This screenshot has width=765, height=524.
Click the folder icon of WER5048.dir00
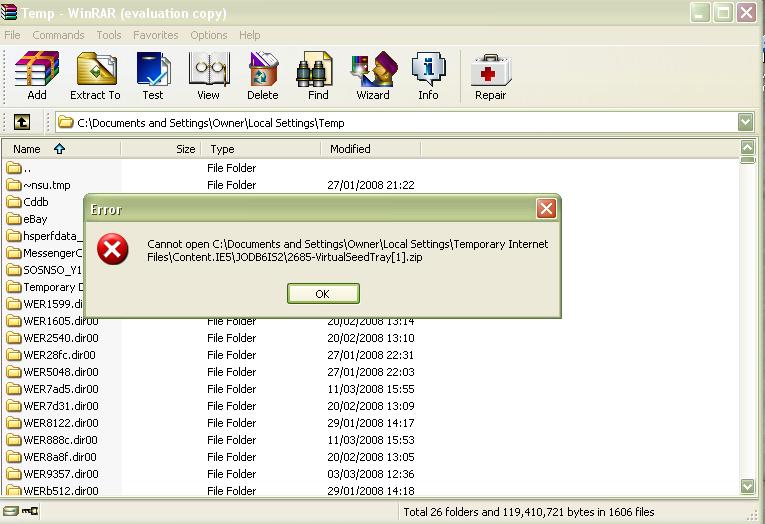[x=14, y=372]
